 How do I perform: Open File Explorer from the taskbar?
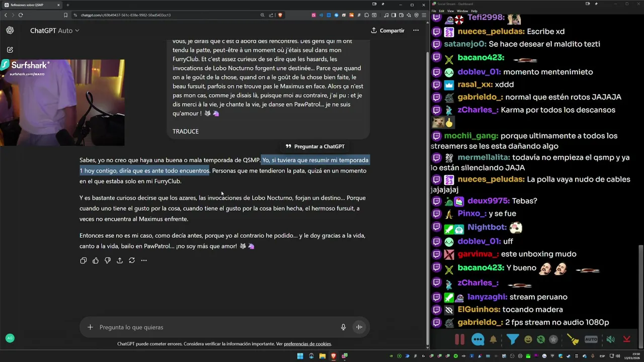pyautogui.click(x=323, y=356)
